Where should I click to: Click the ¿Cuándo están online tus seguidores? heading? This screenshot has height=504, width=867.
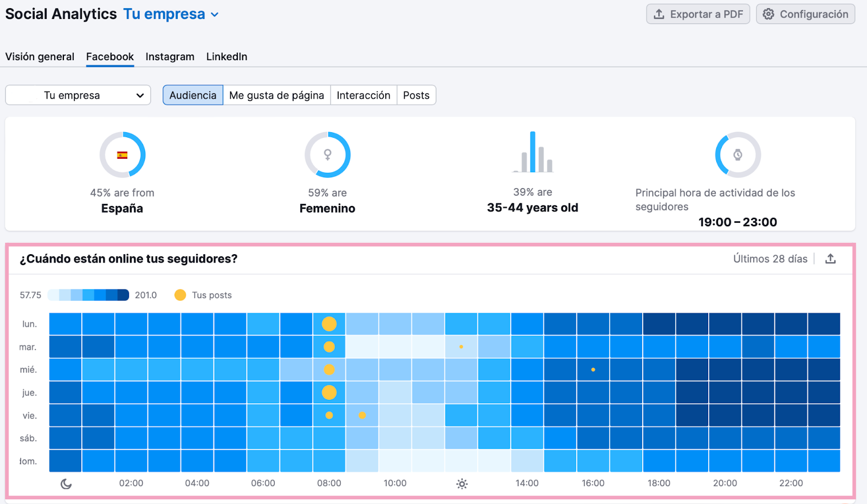coord(128,259)
